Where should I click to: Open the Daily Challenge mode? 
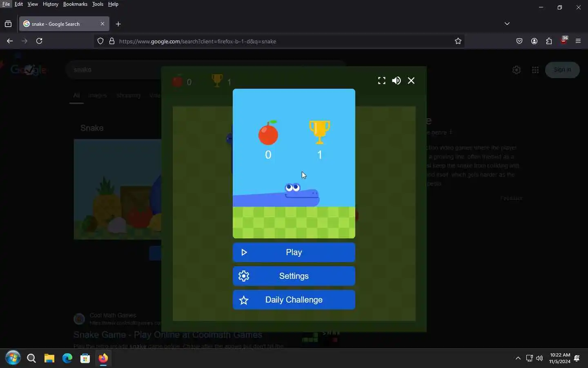(294, 300)
